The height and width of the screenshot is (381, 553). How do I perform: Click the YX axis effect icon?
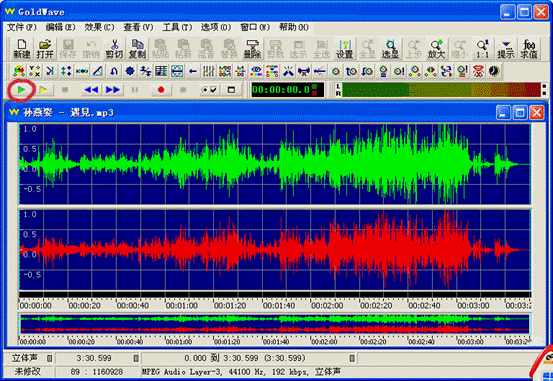click(35, 71)
